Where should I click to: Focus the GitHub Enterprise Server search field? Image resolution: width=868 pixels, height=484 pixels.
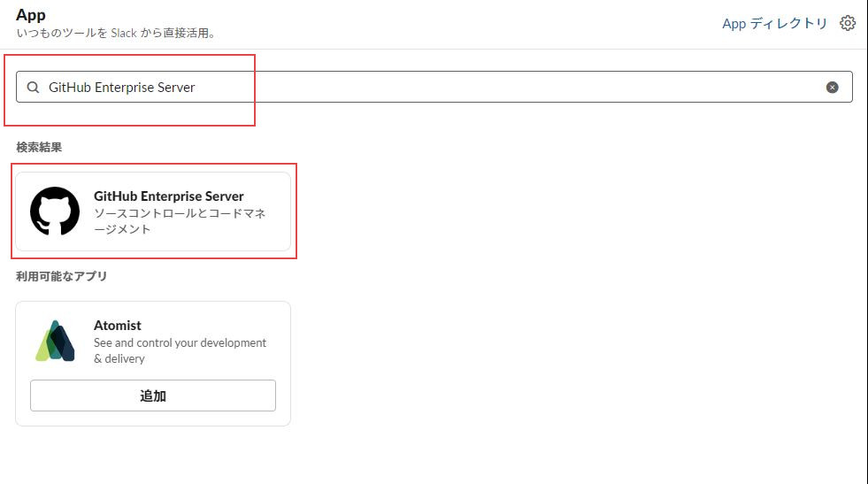pos(434,87)
